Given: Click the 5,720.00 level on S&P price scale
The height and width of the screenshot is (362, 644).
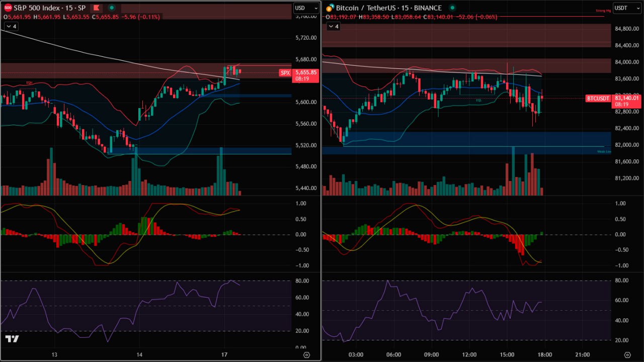Looking at the screenshot, I should pos(305,38).
